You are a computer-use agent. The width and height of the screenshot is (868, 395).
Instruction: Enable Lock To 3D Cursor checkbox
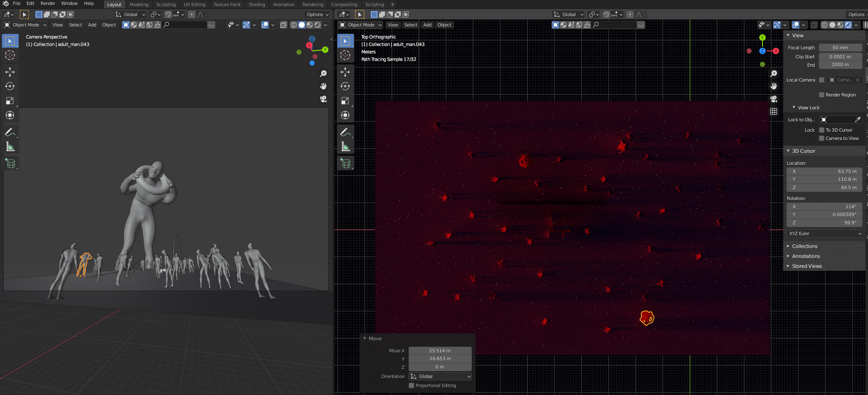822,130
